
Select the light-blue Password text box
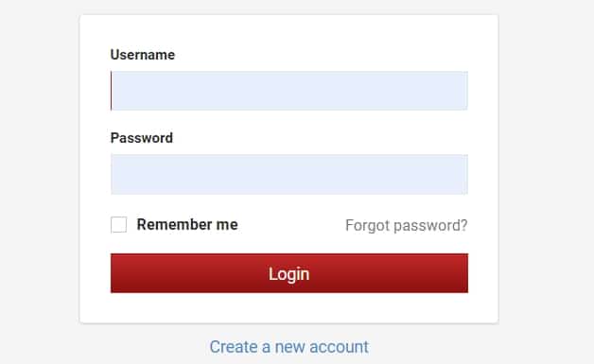pyautogui.click(x=289, y=174)
